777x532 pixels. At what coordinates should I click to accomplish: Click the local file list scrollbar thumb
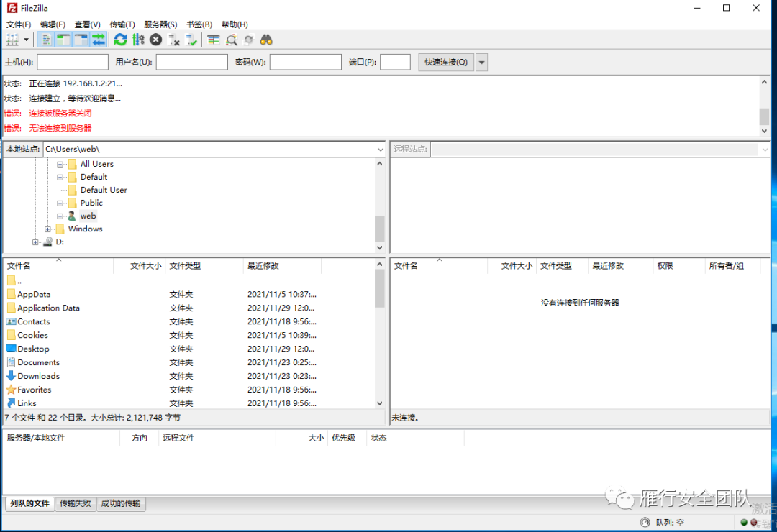[x=380, y=288]
